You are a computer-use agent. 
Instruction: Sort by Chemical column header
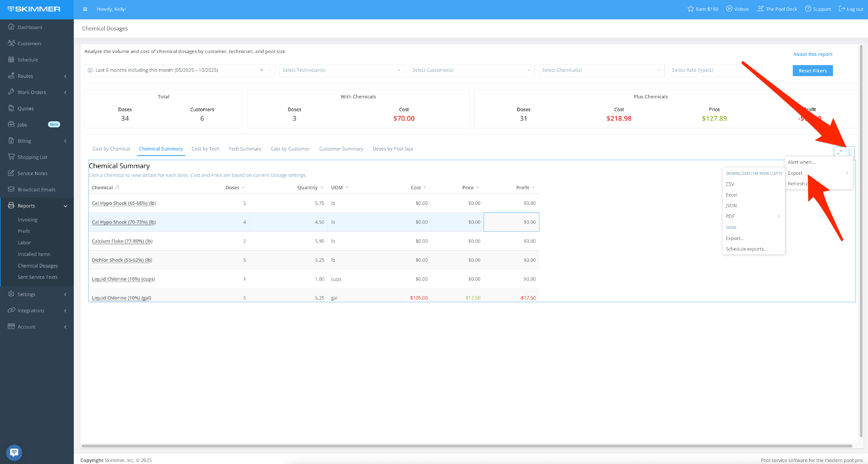(x=102, y=188)
